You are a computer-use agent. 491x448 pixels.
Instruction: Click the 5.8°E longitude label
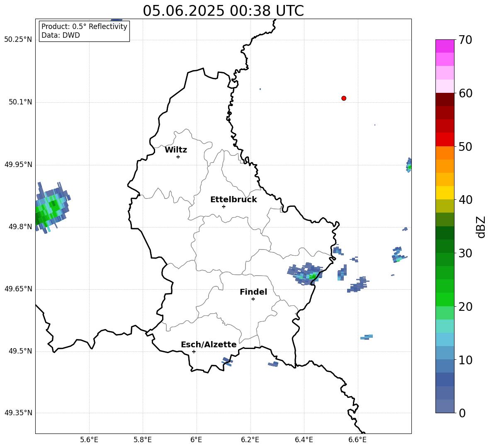tap(143, 440)
